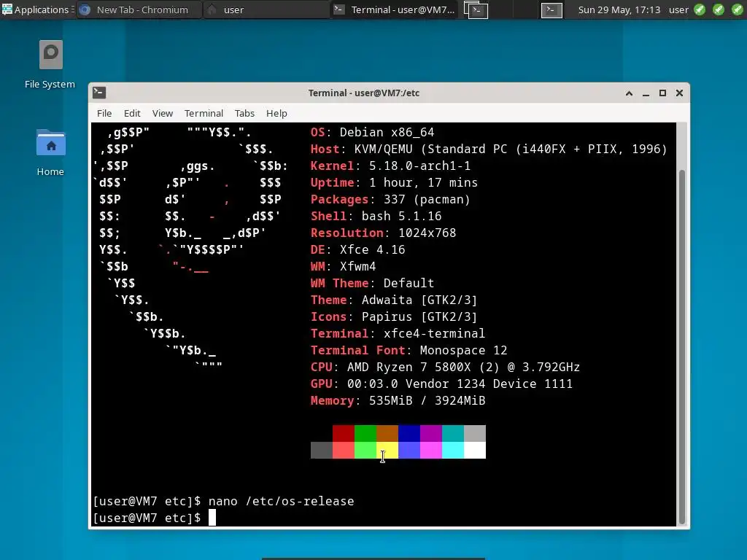
Task: Click the 'GPU: 00:03.0 Vendor 1234' line
Action: (441, 384)
